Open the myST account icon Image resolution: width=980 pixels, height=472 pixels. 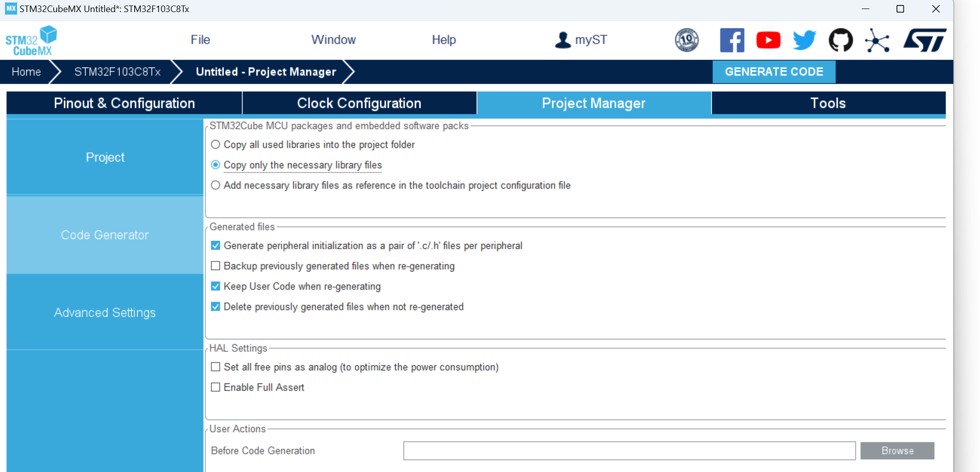pyautogui.click(x=563, y=40)
